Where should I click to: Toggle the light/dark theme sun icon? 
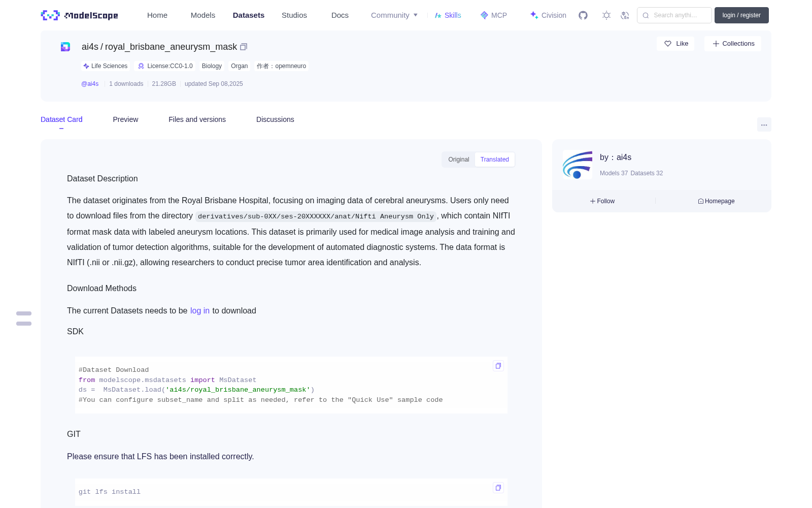point(606,15)
